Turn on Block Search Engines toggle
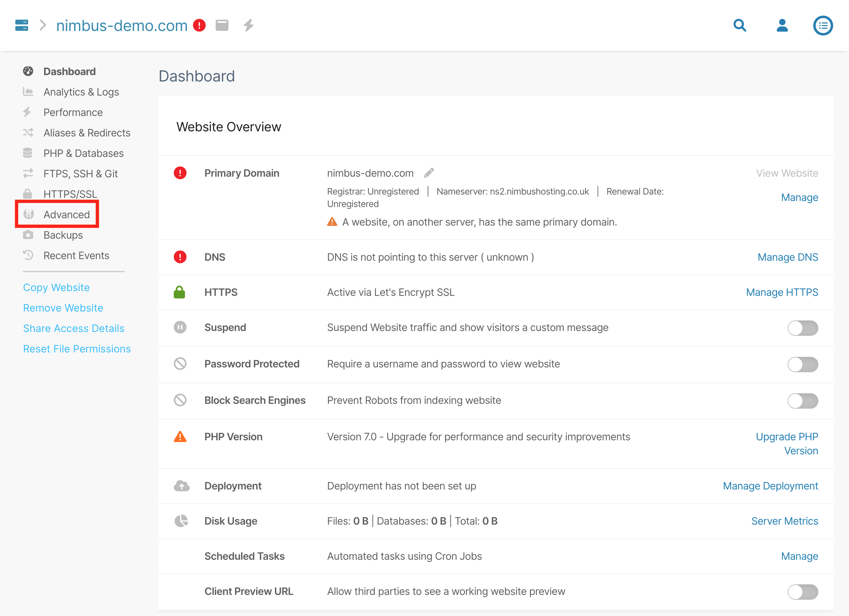Image resolution: width=849 pixels, height=616 pixels. 802,400
